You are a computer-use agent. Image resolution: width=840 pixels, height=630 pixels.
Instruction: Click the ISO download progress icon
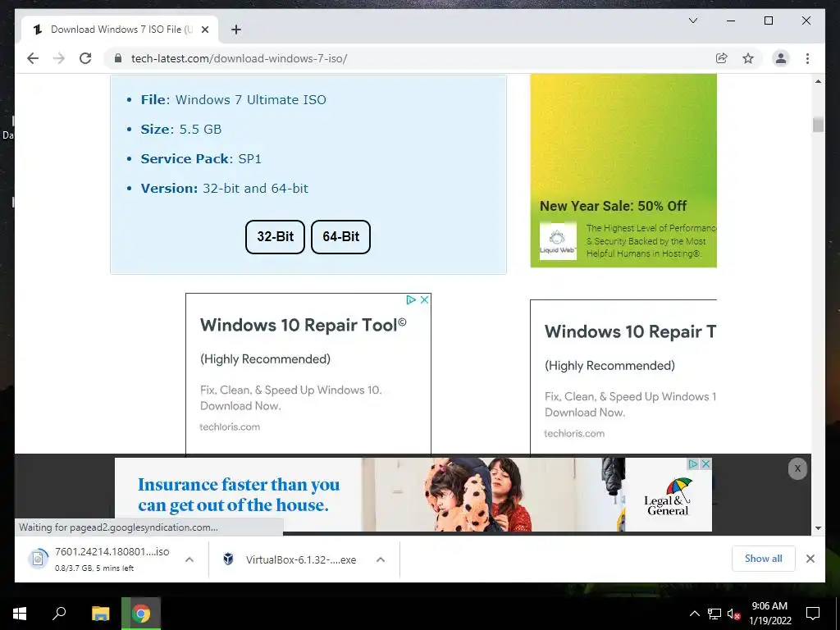tap(38, 559)
